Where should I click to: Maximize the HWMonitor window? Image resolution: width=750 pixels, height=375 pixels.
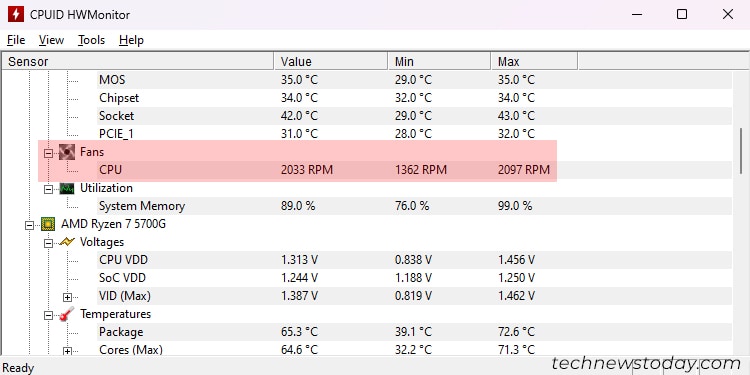[682, 14]
